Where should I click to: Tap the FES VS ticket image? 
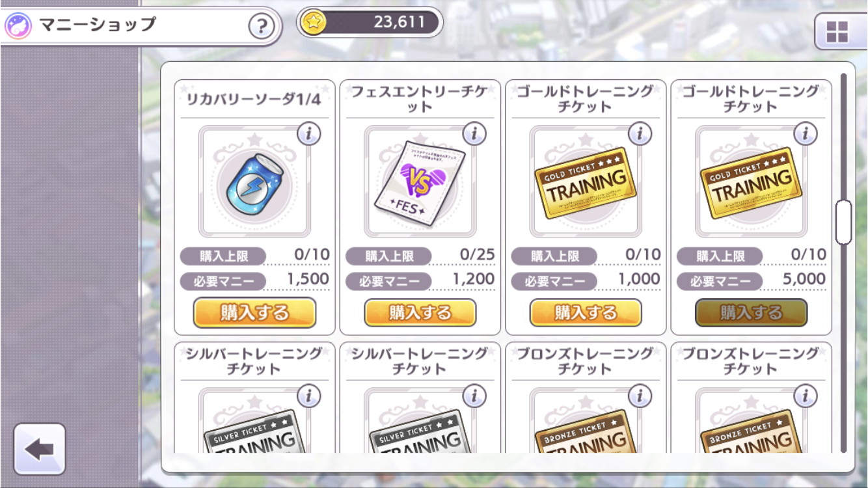[420, 182]
